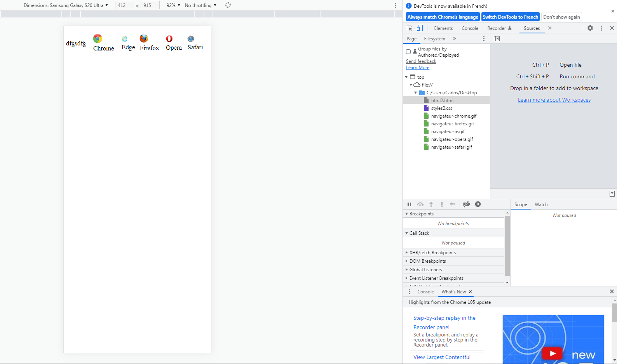Select the Sources tab
This screenshot has height=364, width=617.
(x=532, y=28)
